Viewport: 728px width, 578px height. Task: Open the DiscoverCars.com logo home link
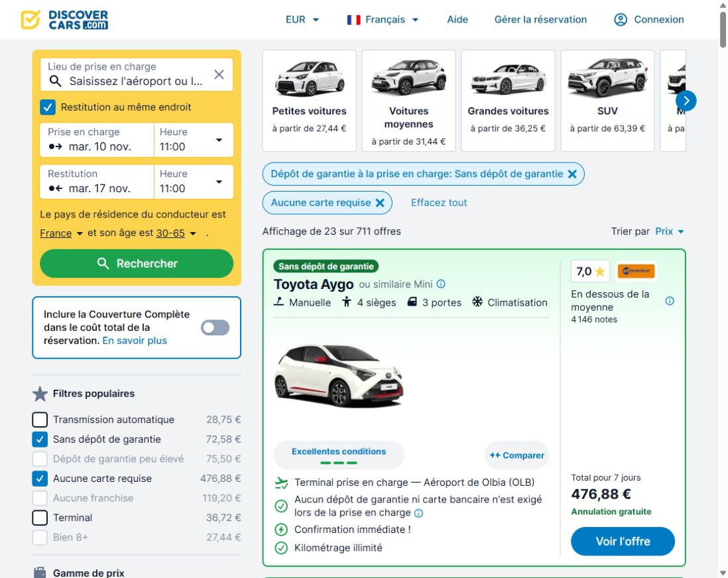(x=64, y=19)
